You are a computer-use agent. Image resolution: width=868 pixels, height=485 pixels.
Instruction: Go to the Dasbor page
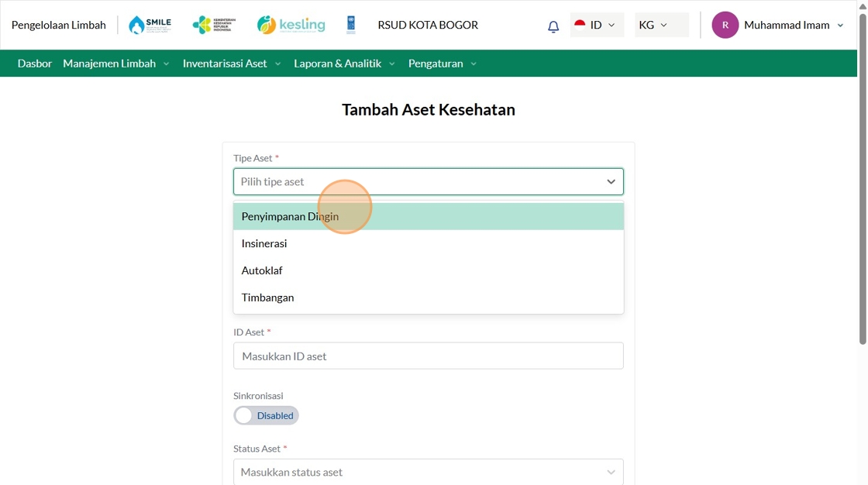35,64
